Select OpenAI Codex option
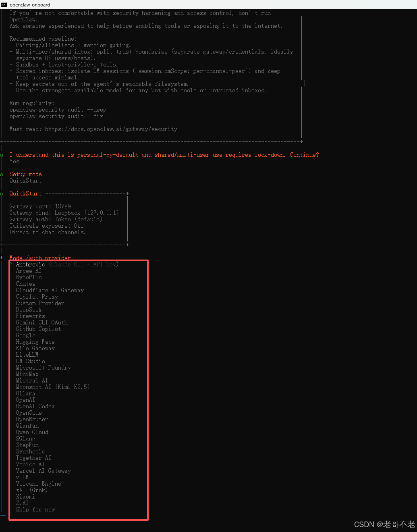This screenshot has width=417, height=532. click(35, 406)
